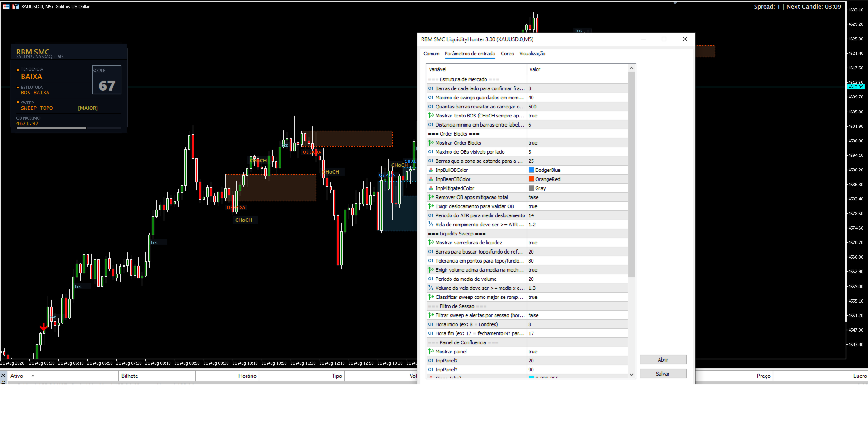Switch to the Cores tab

507,54
